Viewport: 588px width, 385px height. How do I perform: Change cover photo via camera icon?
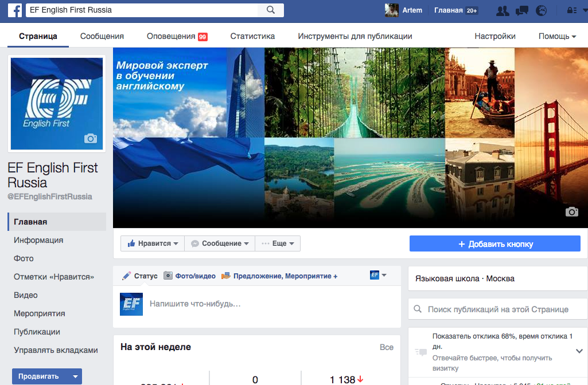point(571,211)
